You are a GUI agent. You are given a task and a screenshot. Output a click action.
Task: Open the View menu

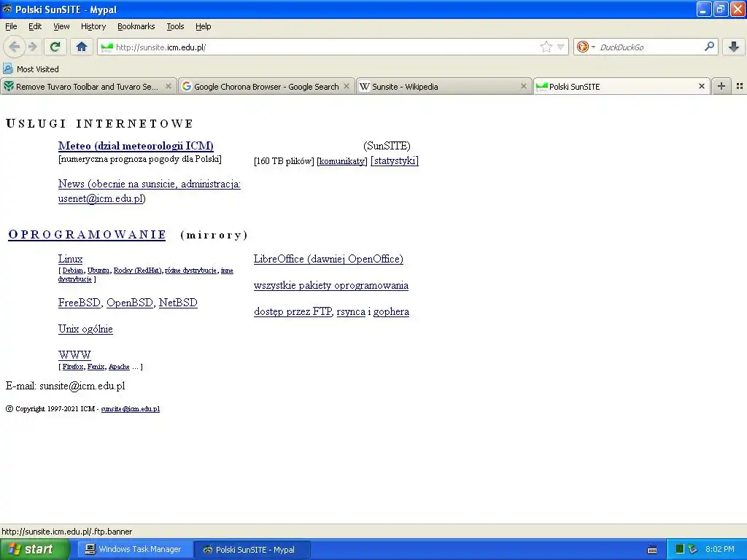[61, 26]
